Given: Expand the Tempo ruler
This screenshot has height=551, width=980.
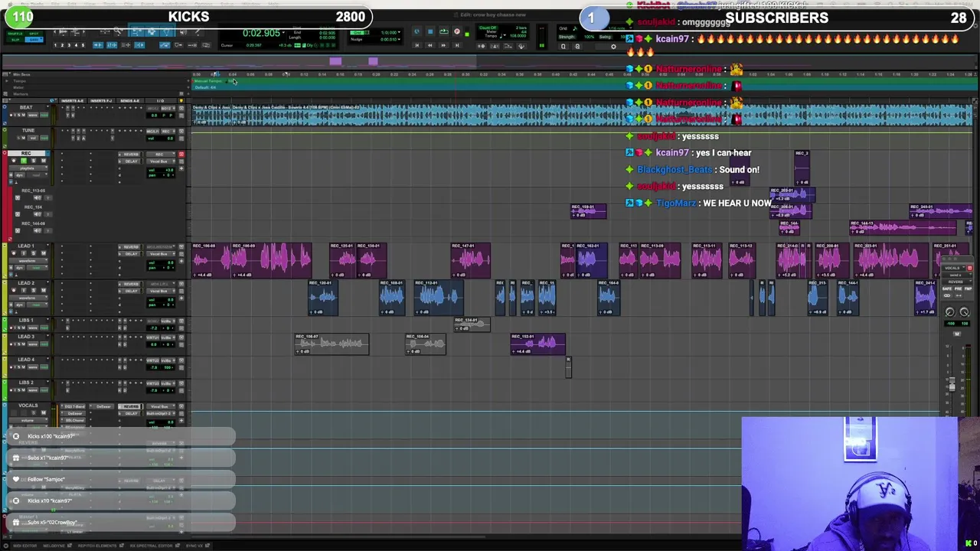Looking at the screenshot, I should click(x=7, y=81).
